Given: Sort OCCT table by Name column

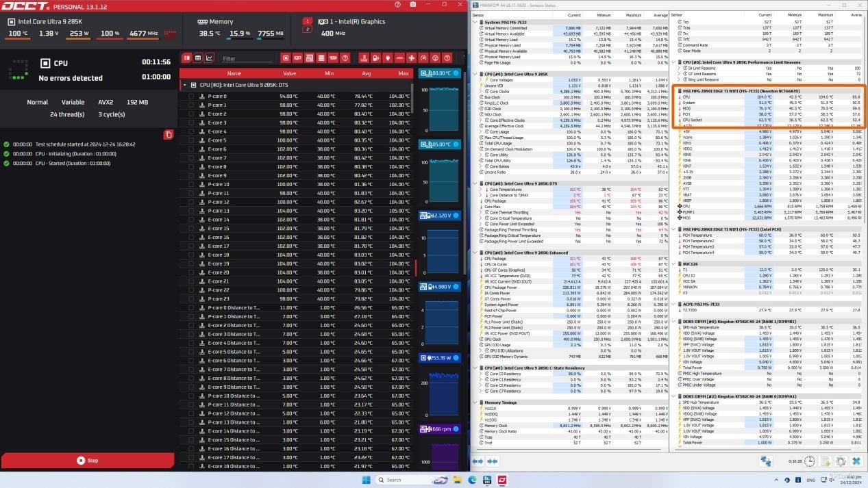Looking at the screenshot, I should pos(234,73).
